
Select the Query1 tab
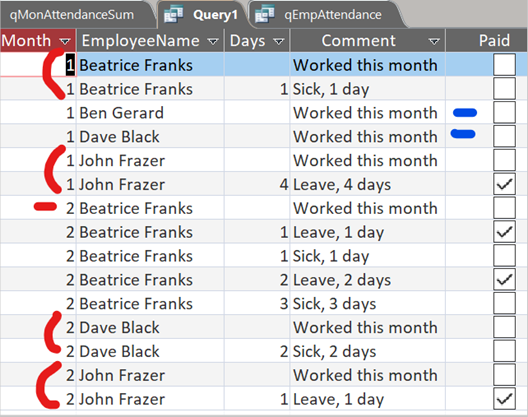tap(204, 15)
